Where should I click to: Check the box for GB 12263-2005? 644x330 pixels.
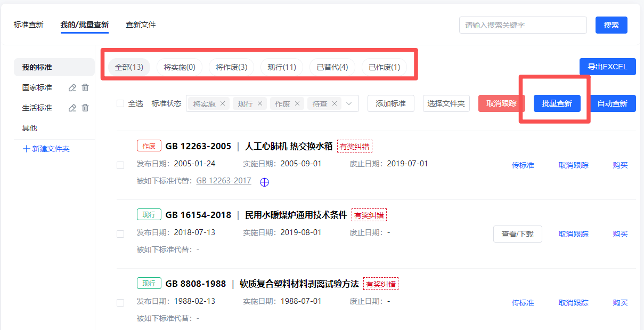(120, 165)
